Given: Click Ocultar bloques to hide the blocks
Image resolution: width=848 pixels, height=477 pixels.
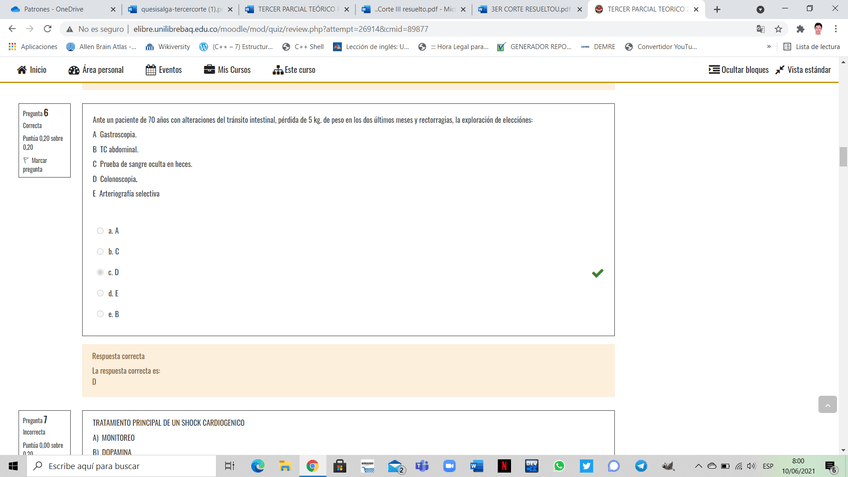Looking at the screenshot, I should click(739, 70).
